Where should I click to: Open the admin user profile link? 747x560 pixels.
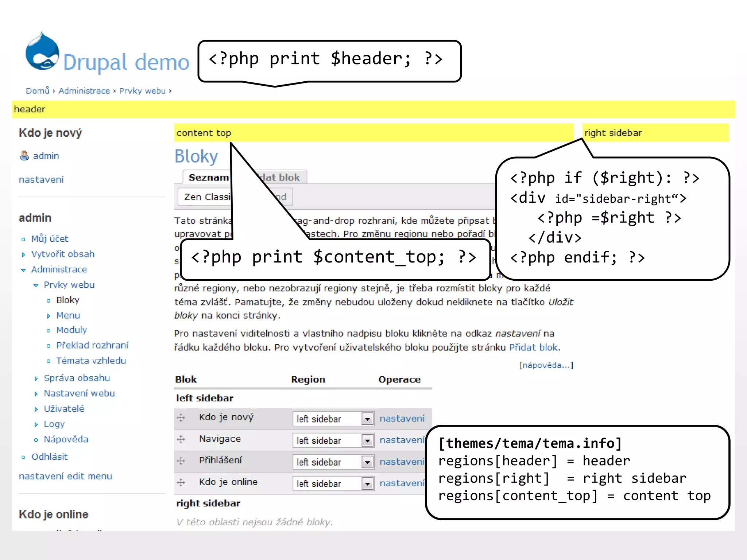(46, 156)
